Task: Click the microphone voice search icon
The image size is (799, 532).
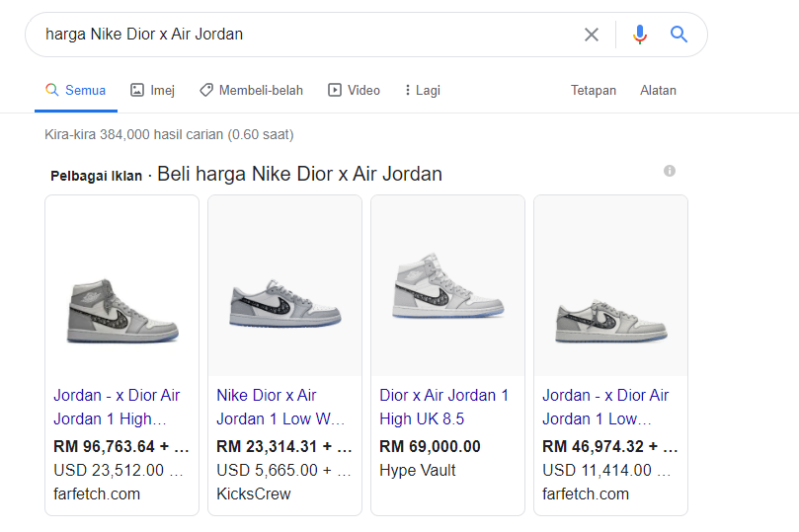Action: (x=639, y=35)
